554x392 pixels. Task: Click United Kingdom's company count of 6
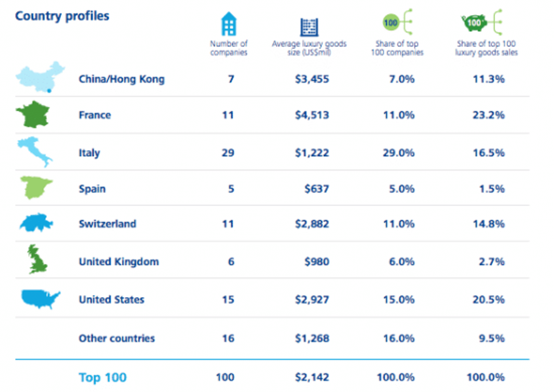pos(231,262)
